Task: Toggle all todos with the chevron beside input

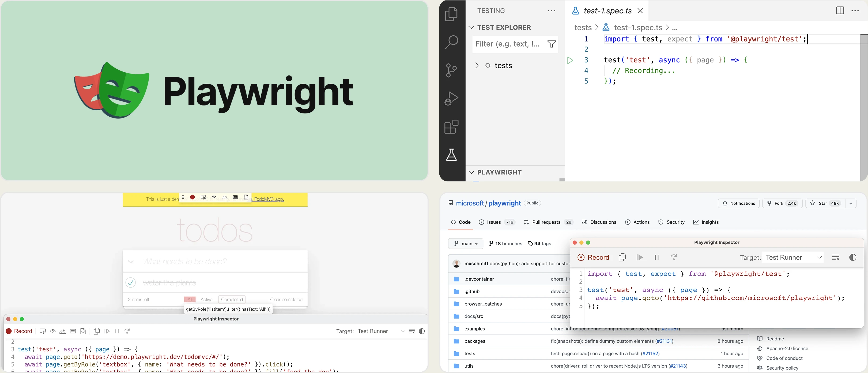Action: [x=131, y=262]
